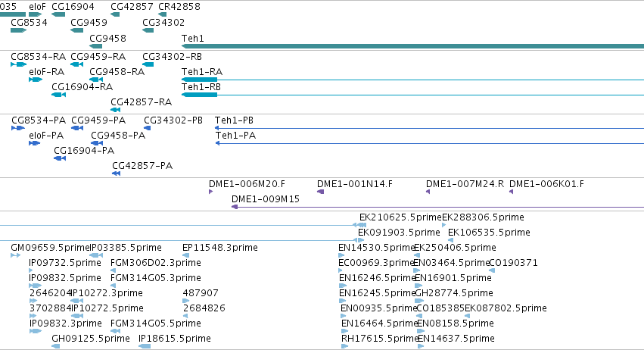The image size is (644, 350).
Task: Click the EC00969.3prime EST label
Action: 375,263
